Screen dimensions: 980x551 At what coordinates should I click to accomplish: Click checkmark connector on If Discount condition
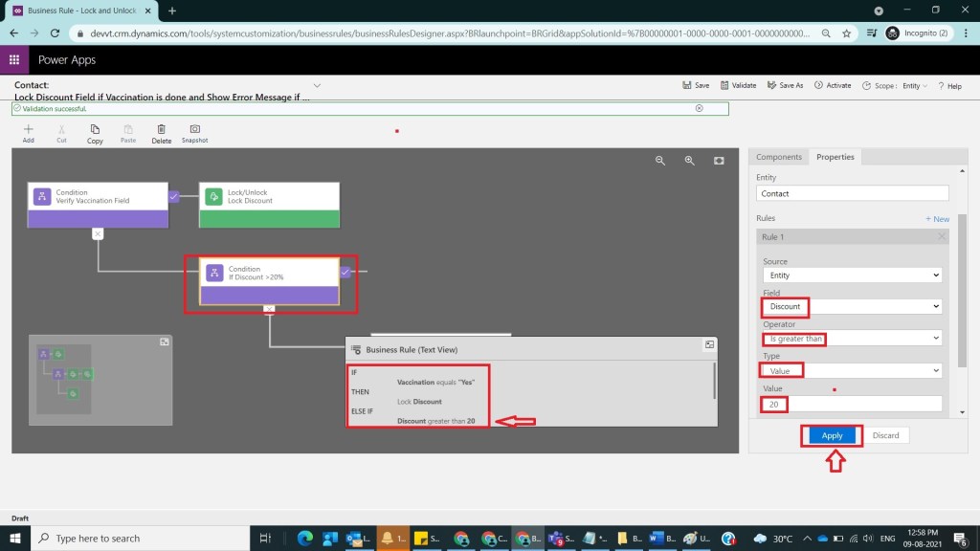pos(345,272)
